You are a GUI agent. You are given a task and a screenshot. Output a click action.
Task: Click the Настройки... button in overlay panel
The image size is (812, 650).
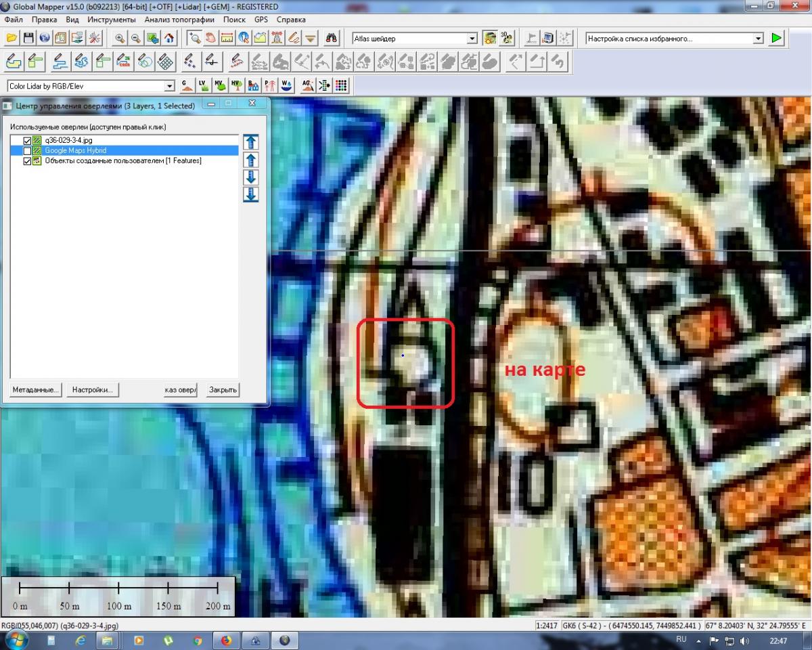(x=93, y=390)
